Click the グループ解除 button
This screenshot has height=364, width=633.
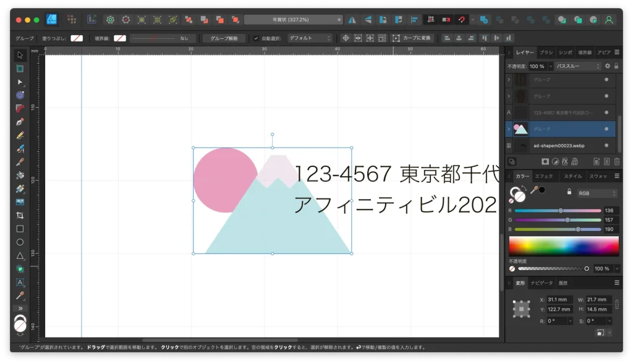click(x=224, y=38)
